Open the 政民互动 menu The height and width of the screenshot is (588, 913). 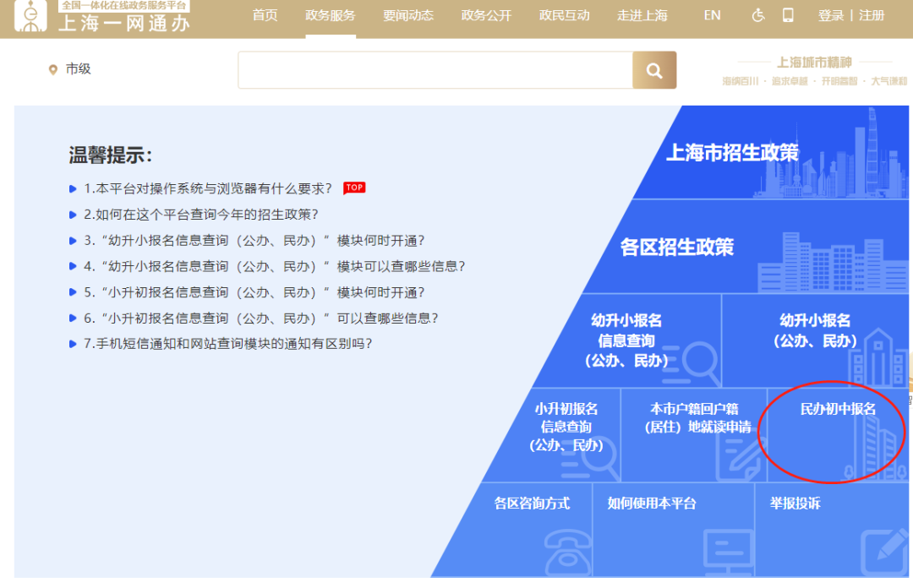pyautogui.click(x=564, y=16)
